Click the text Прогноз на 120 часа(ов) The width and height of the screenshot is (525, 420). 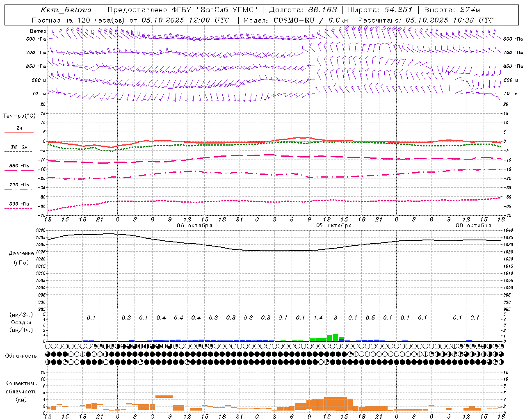79,20
